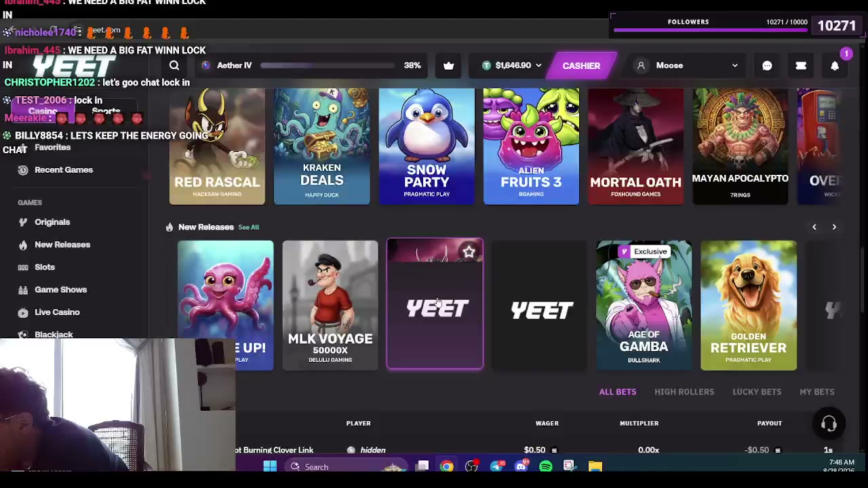868x488 pixels.
Task: Open Spotify from the taskbar
Action: coord(546,466)
